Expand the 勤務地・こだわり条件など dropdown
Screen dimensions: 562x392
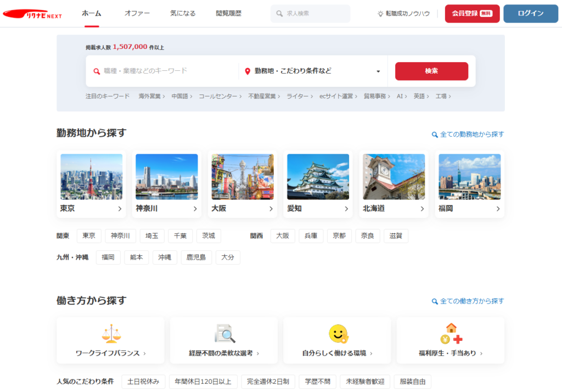pyautogui.click(x=378, y=71)
